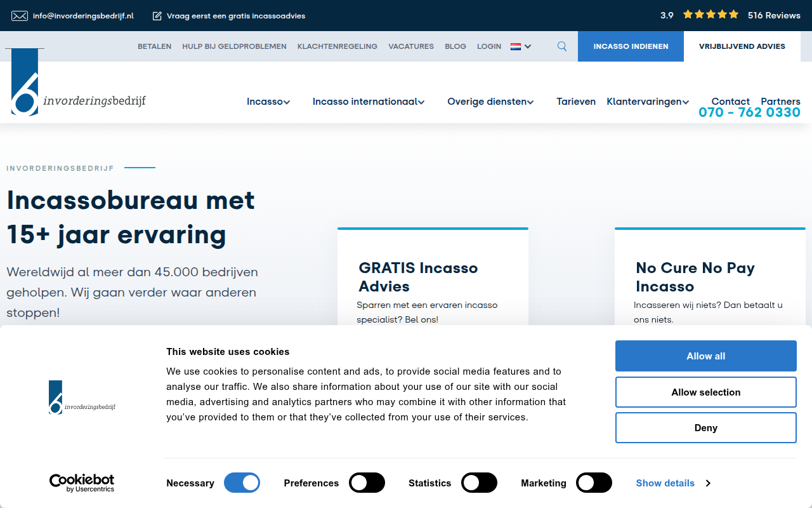Click the Allow selection button
812x508 pixels.
tap(706, 392)
